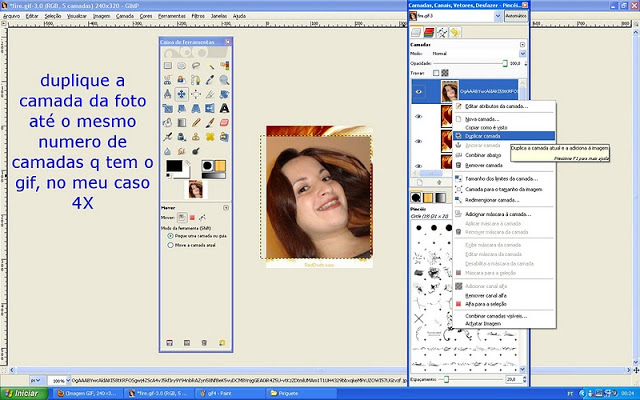The width and height of the screenshot is (640, 400).
Task: Open the Layers tab icon
Action: (416, 32)
